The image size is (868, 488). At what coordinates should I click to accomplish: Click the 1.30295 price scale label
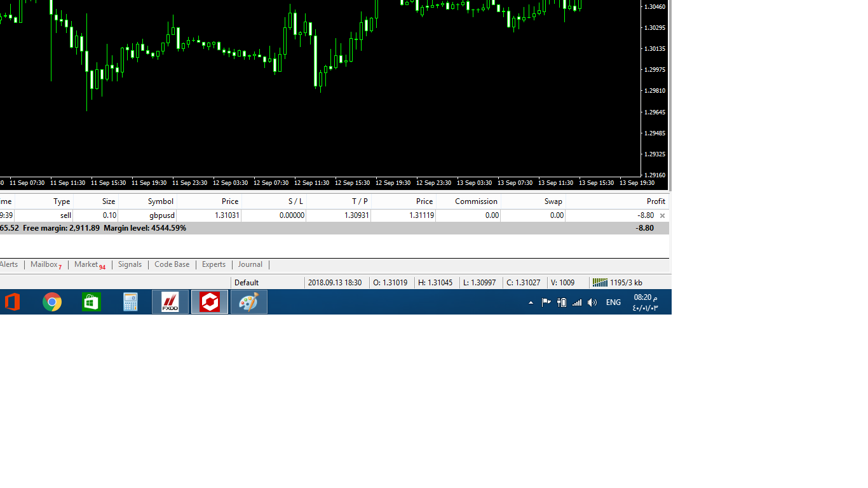654,27
